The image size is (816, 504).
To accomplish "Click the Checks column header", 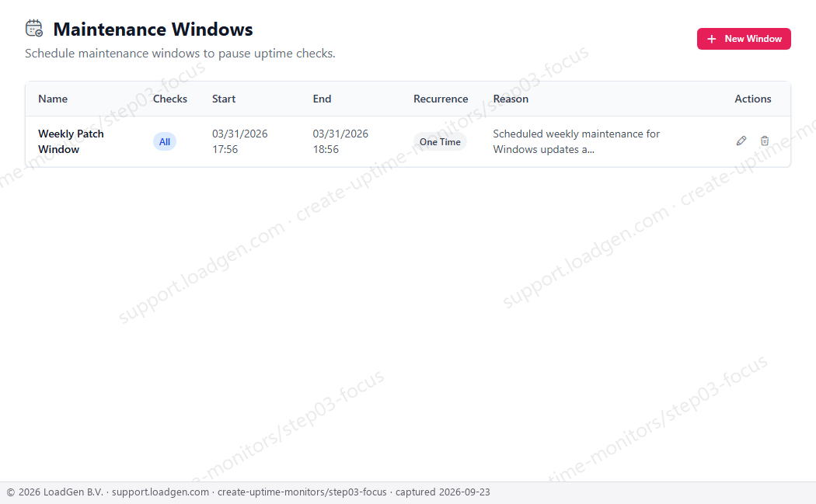I will tap(169, 99).
